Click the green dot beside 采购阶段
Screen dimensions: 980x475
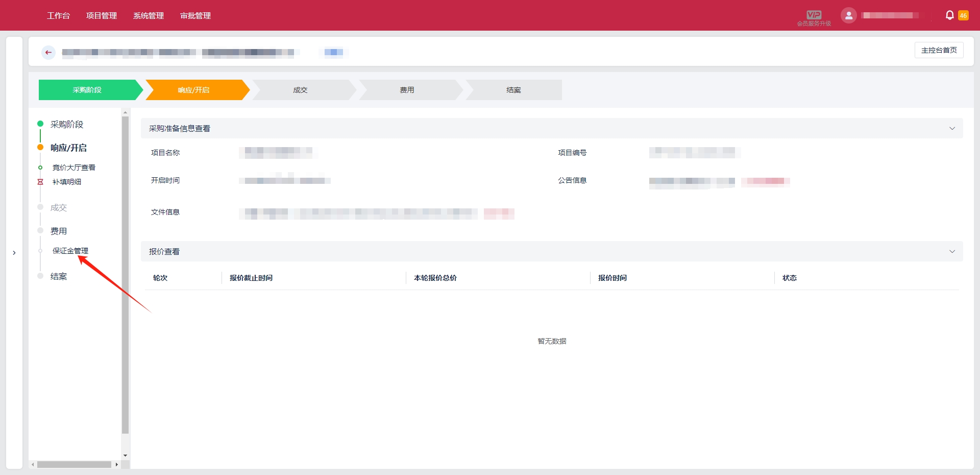coord(40,124)
